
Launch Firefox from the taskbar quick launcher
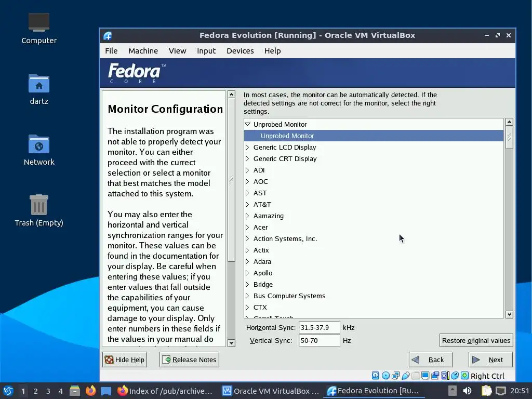tap(90, 391)
